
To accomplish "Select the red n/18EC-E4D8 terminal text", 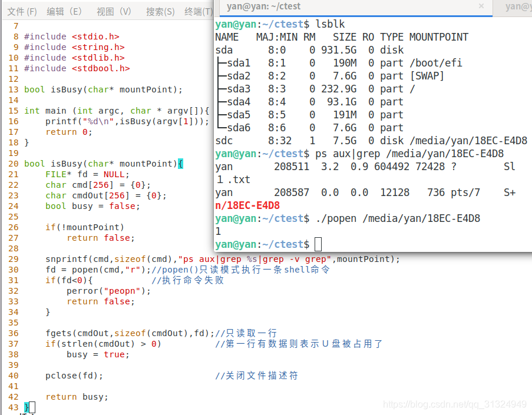I will coord(246,205).
